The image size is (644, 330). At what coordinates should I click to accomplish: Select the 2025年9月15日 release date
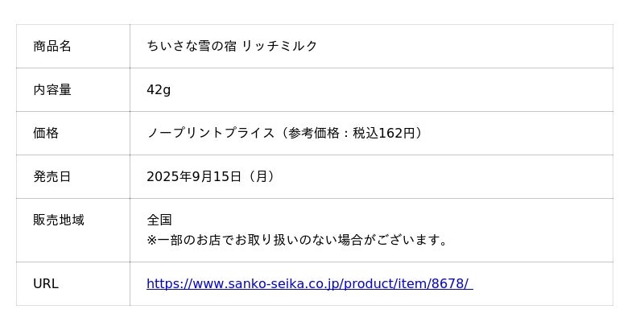pos(194,176)
